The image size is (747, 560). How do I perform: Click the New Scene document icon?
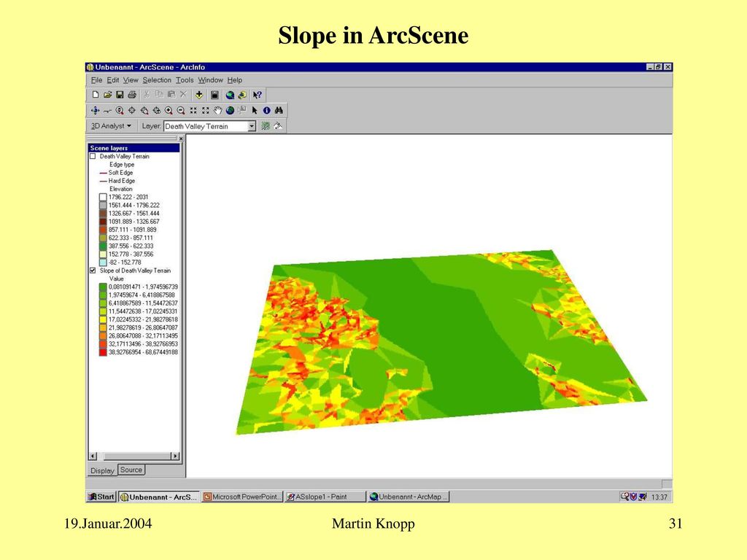point(96,95)
